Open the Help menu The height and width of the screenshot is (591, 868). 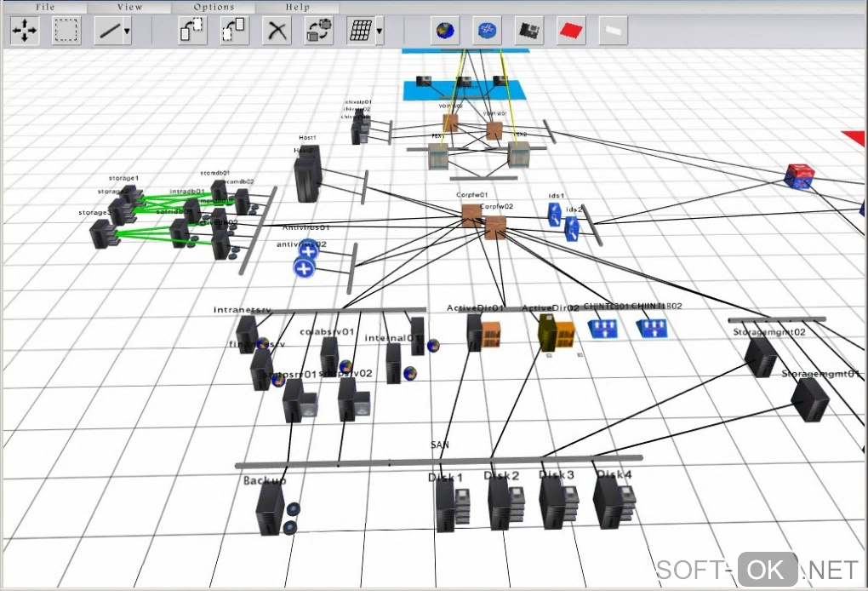[x=297, y=7]
